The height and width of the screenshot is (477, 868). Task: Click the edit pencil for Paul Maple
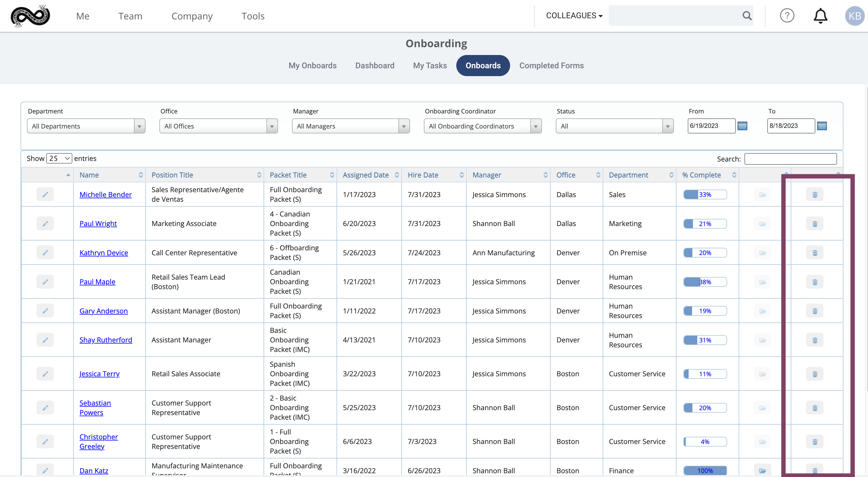[x=45, y=282]
